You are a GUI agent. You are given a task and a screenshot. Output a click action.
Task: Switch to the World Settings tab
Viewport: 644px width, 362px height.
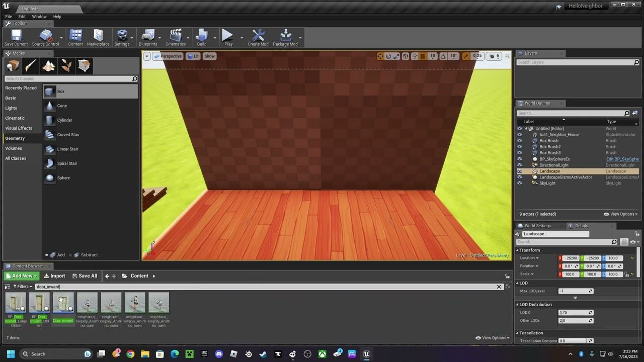pyautogui.click(x=537, y=226)
